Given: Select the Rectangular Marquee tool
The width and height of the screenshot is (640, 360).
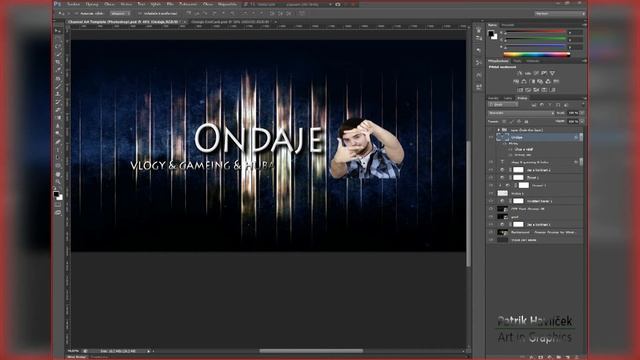Looking at the screenshot, I should tap(58, 38).
